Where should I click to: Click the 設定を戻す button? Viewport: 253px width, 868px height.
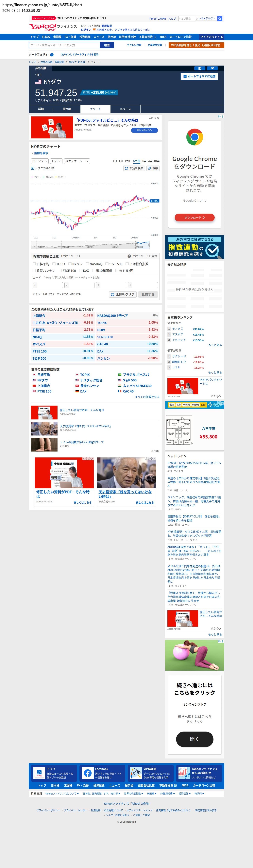(134, 168)
